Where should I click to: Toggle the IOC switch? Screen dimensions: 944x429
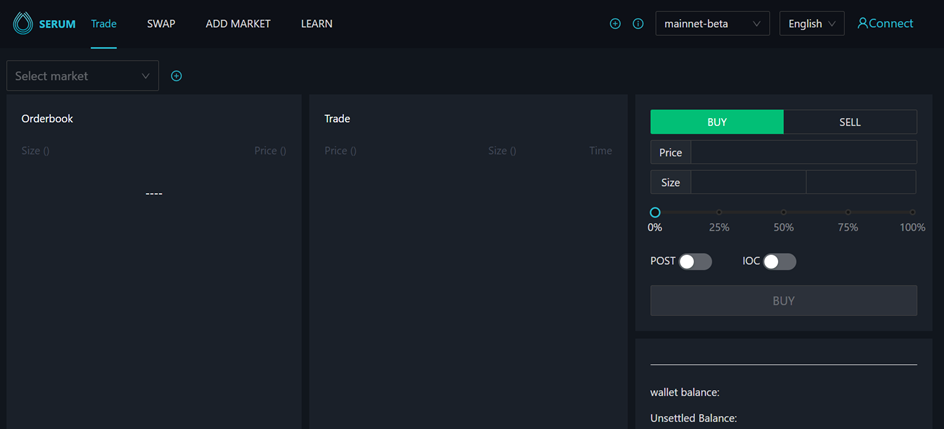[780, 262]
